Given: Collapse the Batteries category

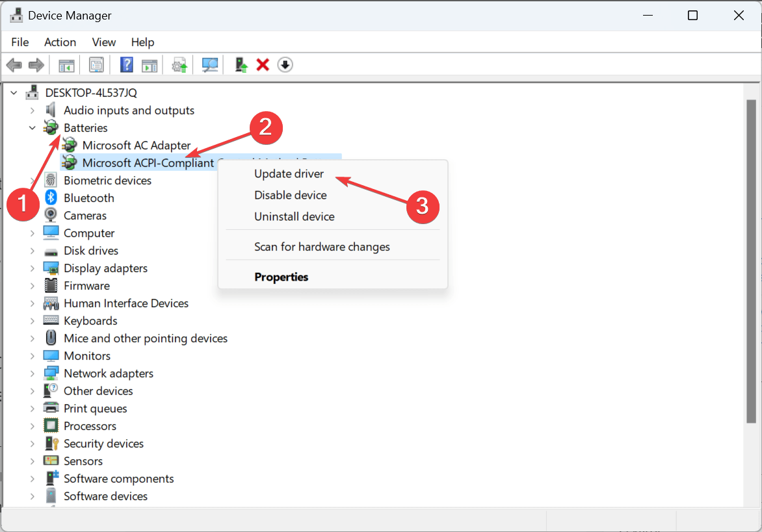Looking at the screenshot, I should [x=32, y=127].
